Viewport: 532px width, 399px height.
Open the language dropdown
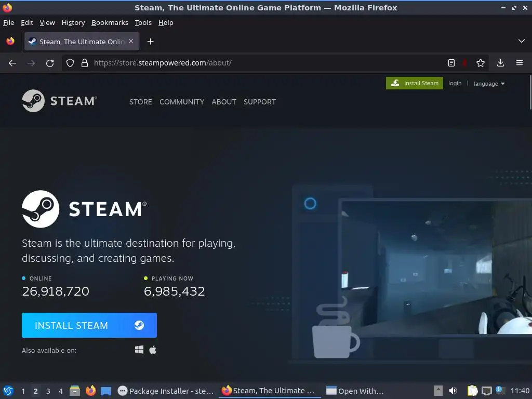[489, 84]
